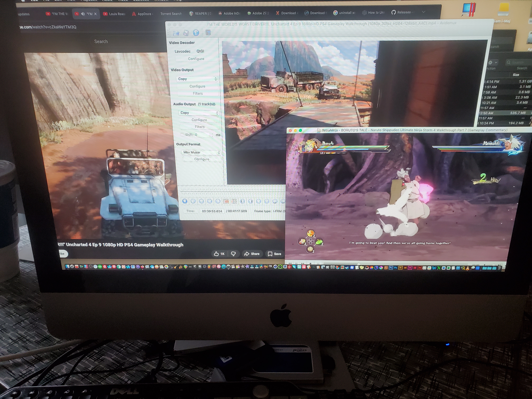Viewport: 532px width, 399px height.
Task: Click the Avidemux Time field 00:39:53.624
Action: pos(212,211)
